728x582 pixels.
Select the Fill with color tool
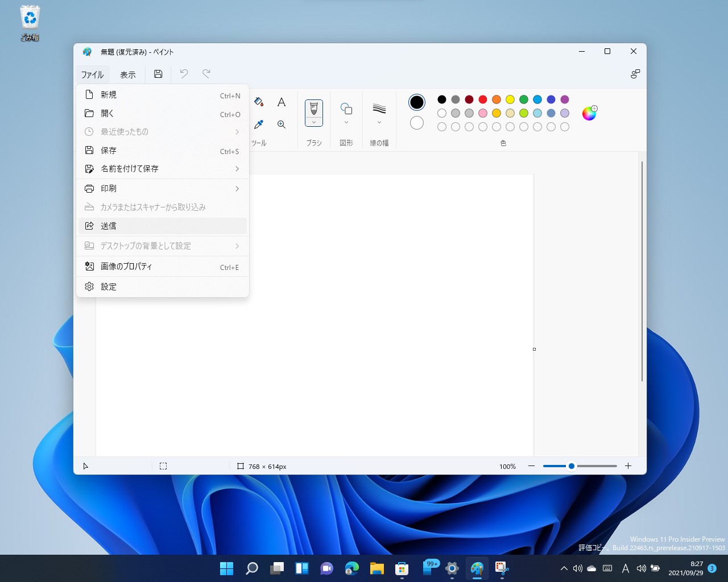pyautogui.click(x=259, y=103)
